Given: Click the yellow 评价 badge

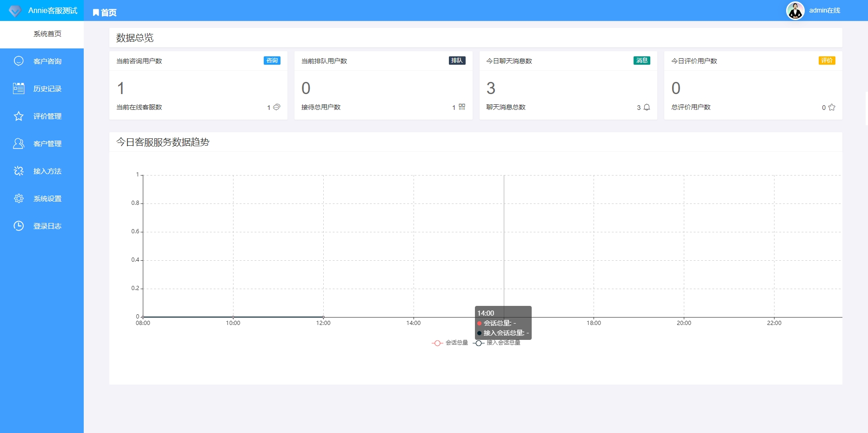Looking at the screenshot, I should 827,61.
